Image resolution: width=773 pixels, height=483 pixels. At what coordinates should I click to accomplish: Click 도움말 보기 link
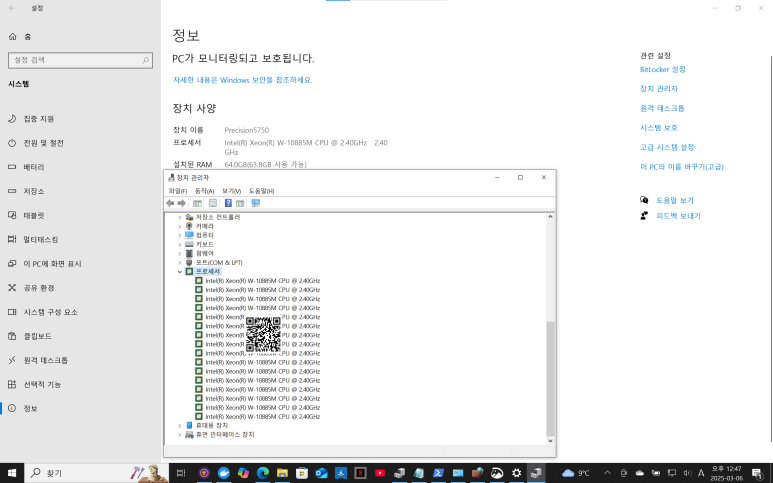coord(674,200)
